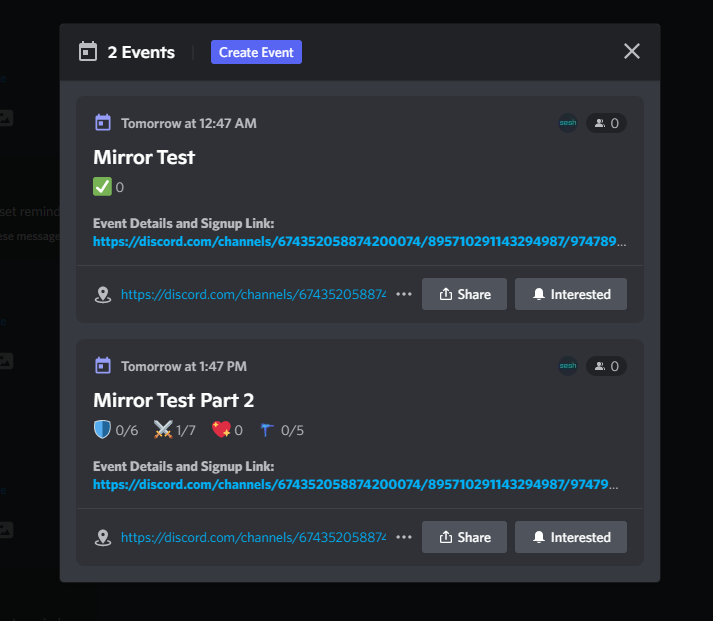Open the signup link in Mirror Test Part 2 description
Viewport: 713px width, 621px height.
point(356,484)
